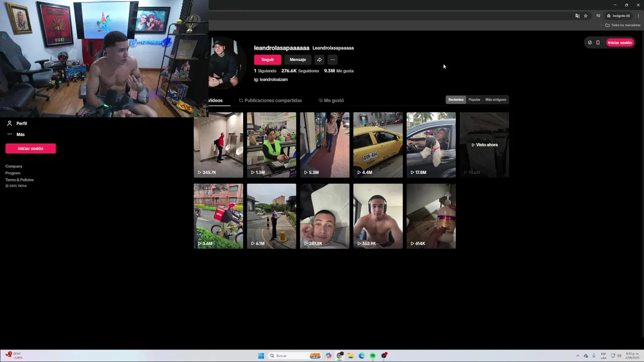Click the network tray icon
Viewport: 644px width, 362px height.
[612, 356]
